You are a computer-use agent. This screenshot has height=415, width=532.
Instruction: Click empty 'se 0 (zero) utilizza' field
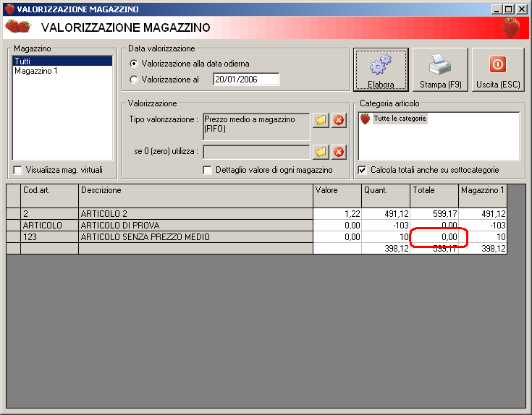click(256, 152)
